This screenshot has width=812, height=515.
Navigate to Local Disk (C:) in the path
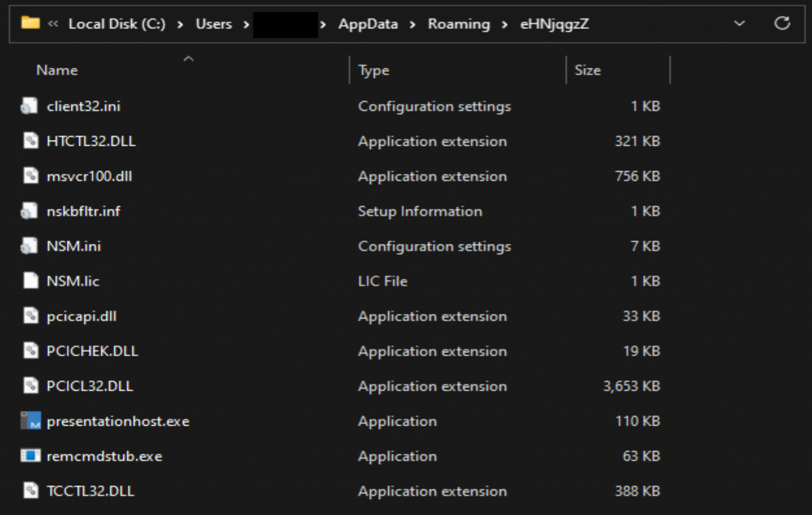click(117, 24)
